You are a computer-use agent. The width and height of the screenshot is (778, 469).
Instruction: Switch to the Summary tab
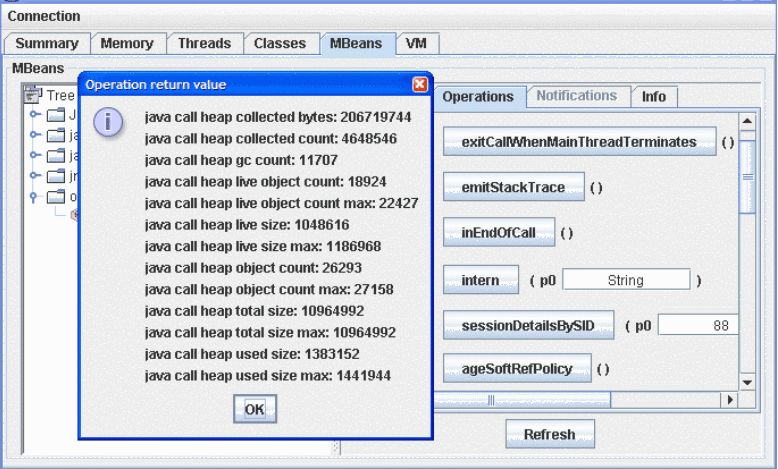[47, 44]
